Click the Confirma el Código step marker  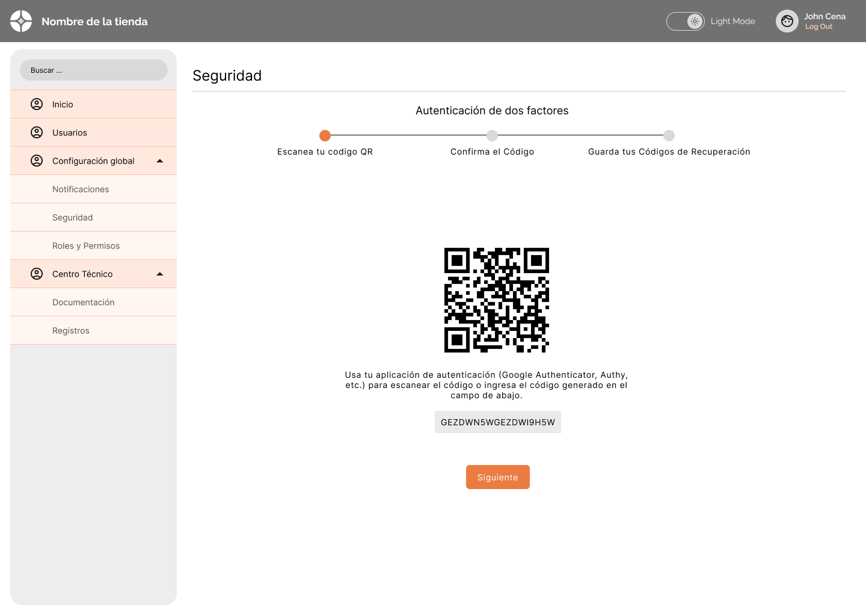tap(492, 135)
